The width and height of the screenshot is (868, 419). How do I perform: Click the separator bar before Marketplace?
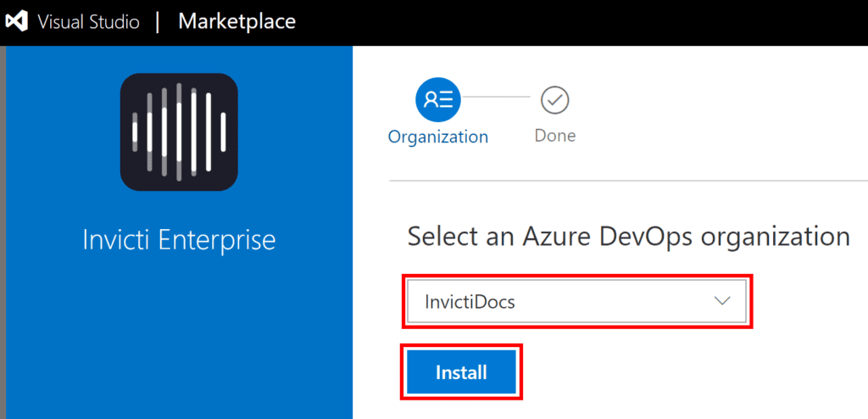[x=158, y=22]
